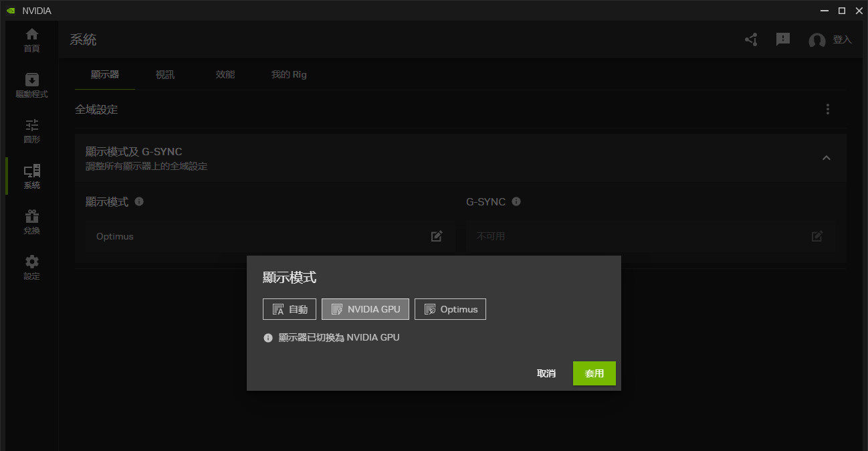Maximize the NVIDIA window
The width and height of the screenshot is (868, 451).
[842, 11]
